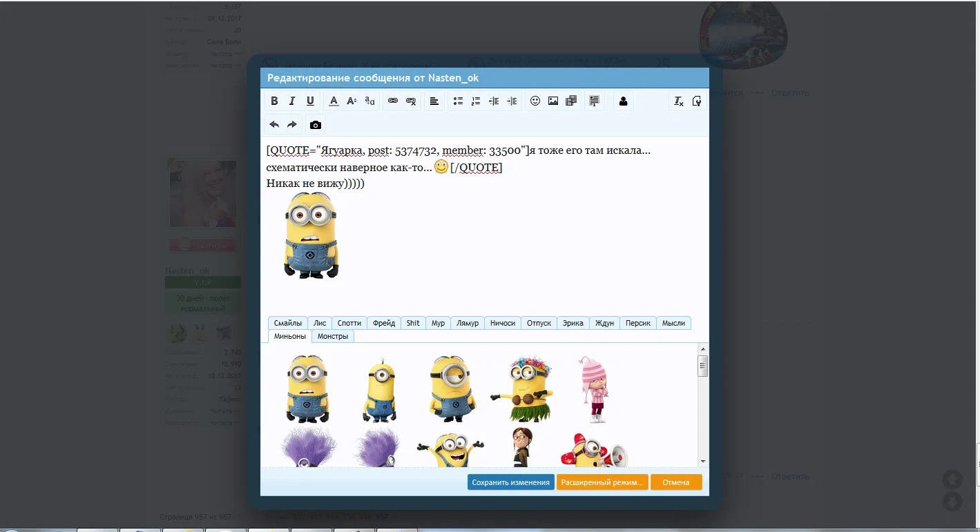Toggle bold formatting in the editor
This screenshot has height=532, width=980.
click(x=274, y=101)
